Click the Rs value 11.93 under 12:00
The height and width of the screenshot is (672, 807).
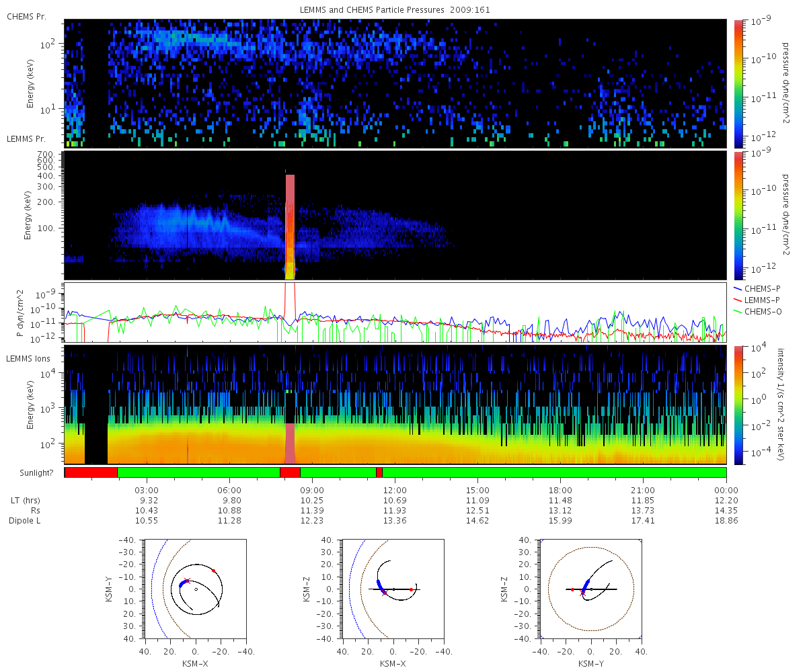395,511
